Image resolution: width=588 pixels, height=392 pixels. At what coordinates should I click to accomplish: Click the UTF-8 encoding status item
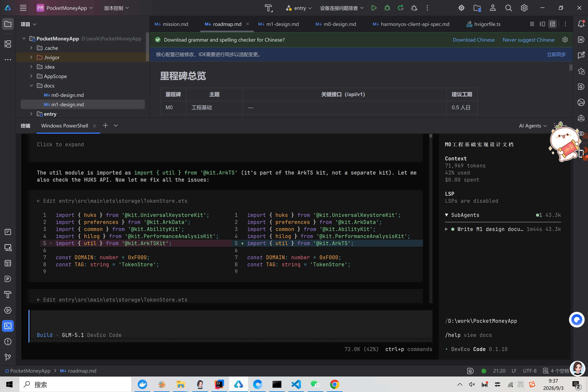pos(530,371)
